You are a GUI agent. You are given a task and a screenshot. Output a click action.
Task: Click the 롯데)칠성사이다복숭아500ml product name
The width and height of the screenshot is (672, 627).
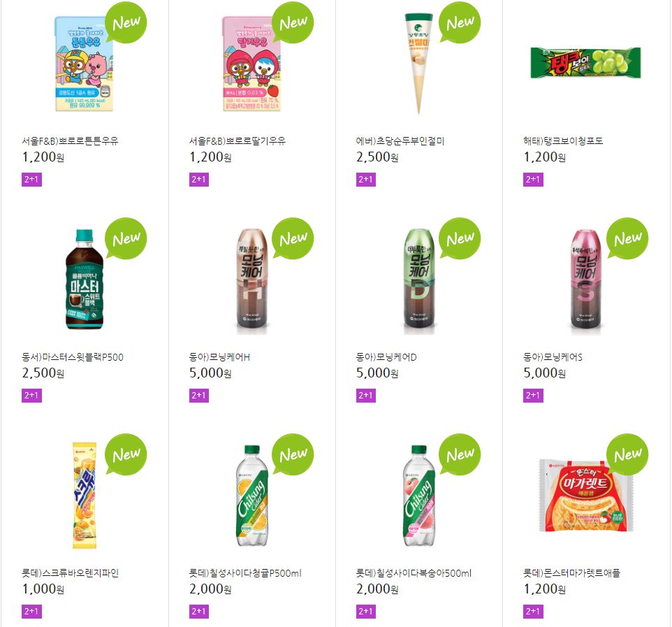point(414,573)
